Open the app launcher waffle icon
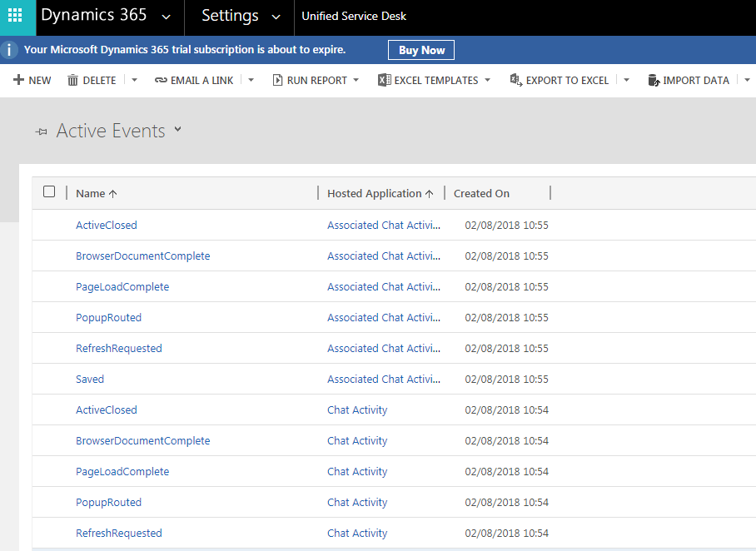This screenshot has width=756, height=551. tap(15, 16)
